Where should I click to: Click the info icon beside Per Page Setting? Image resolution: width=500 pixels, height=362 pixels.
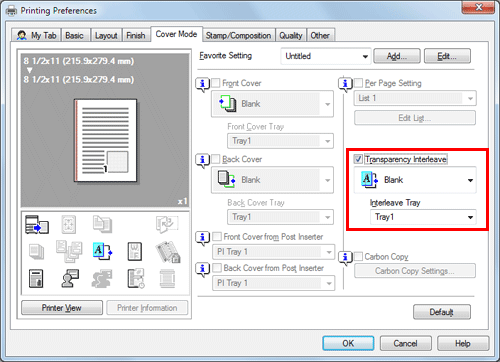pyautogui.click(x=345, y=84)
